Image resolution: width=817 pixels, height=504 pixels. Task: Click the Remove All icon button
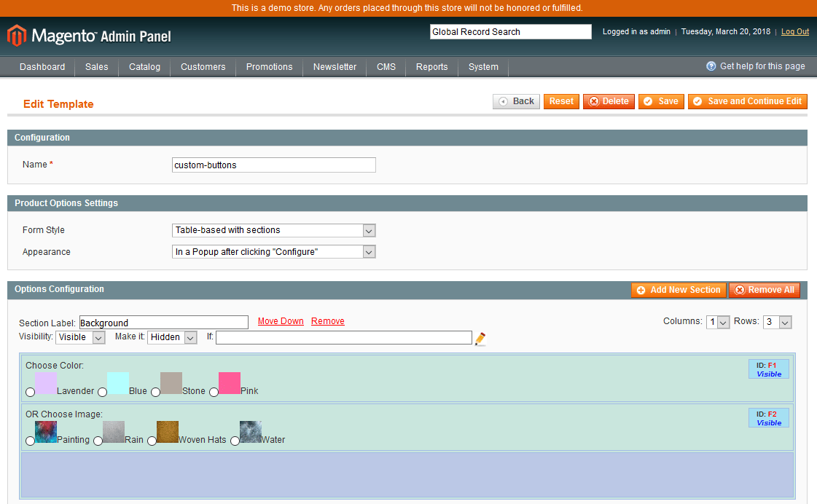point(738,290)
